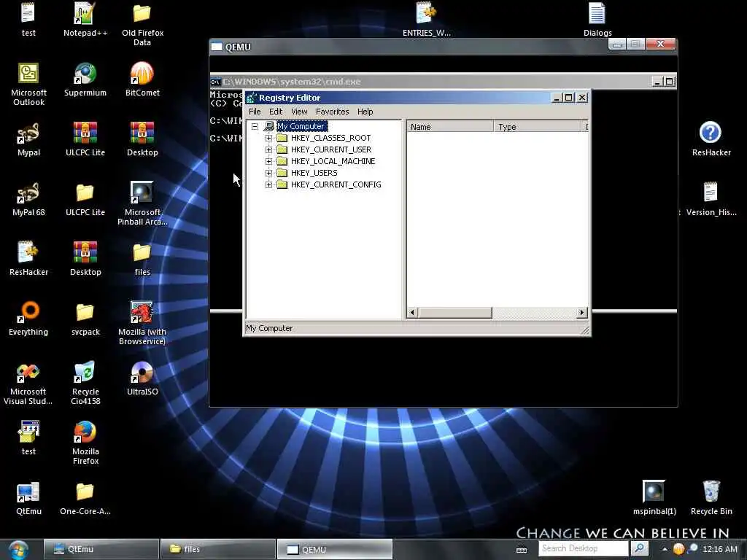Open the Favorites menu in Registry Editor
Image resolution: width=747 pixels, height=560 pixels.
click(x=332, y=112)
